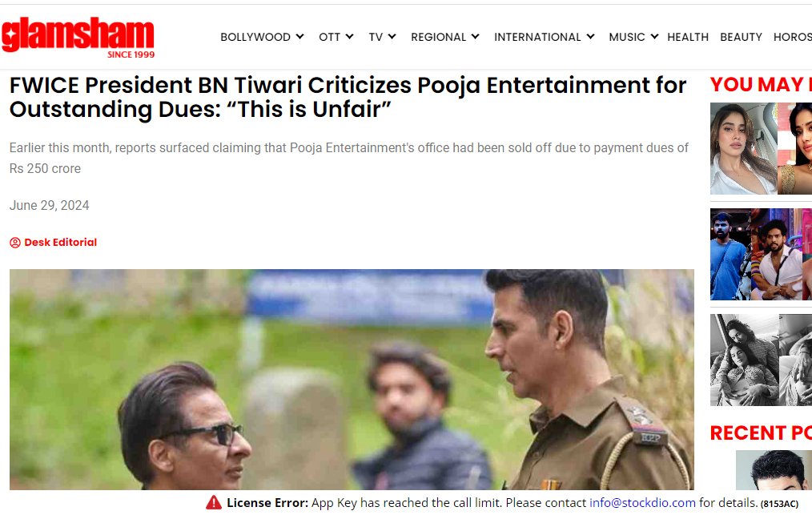
Task: Expand the OTT menu chevron
Action: (x=350, y=37)
